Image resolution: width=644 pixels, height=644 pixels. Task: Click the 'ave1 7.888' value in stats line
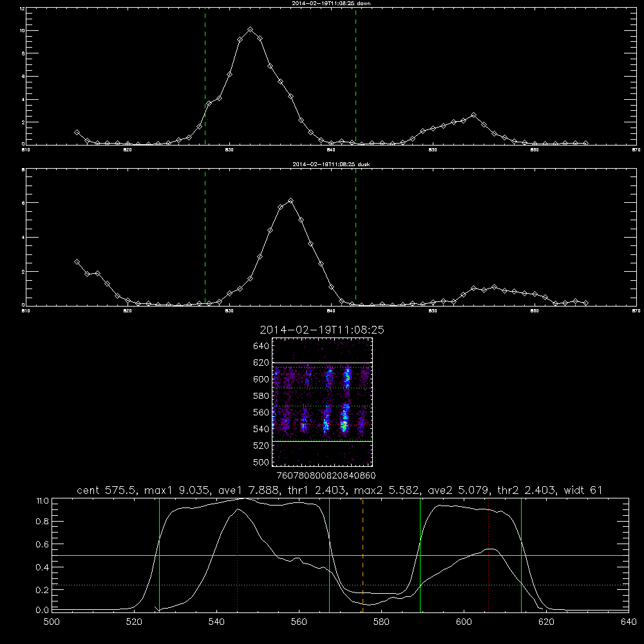[248, 490]
